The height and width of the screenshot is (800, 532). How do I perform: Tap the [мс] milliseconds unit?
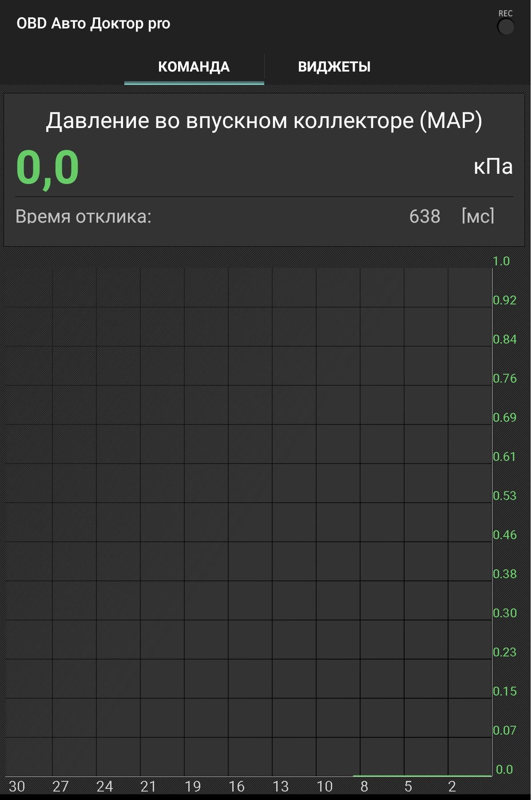(478, 216)
